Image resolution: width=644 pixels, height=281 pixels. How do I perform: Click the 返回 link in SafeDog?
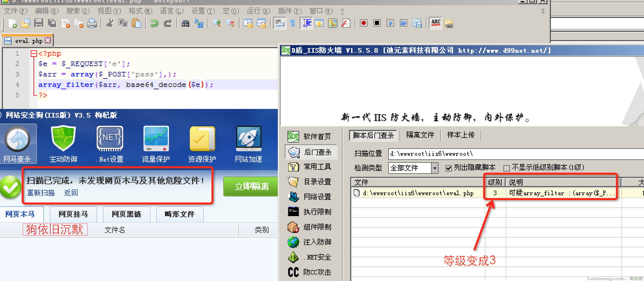[x=71, y=193]
